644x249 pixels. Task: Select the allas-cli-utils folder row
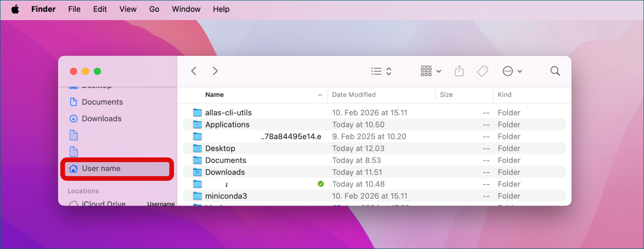click(x=374, y=113)
